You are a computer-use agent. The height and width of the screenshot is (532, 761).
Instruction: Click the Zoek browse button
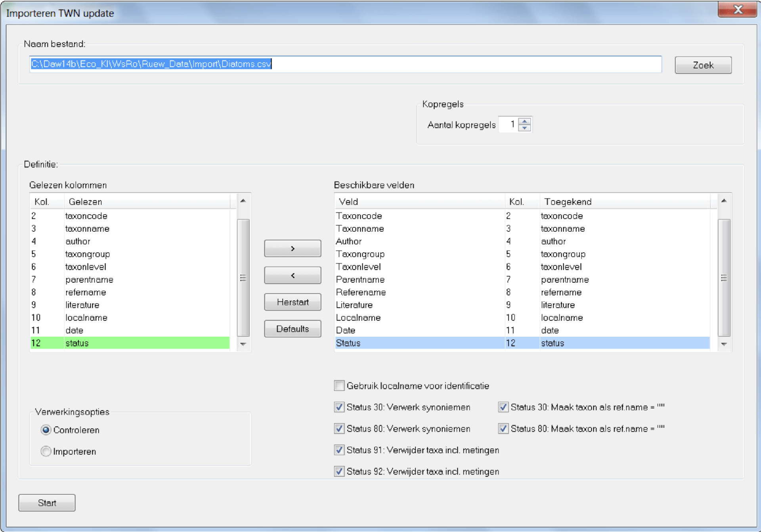click(x=703, y=65)
